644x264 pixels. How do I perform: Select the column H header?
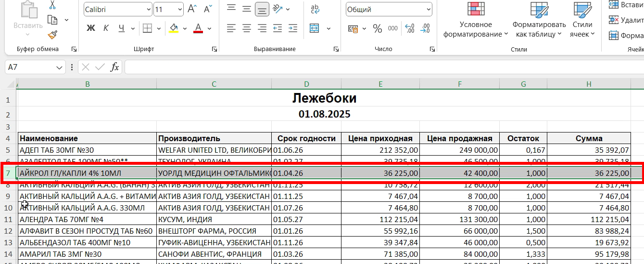point(589,84)
